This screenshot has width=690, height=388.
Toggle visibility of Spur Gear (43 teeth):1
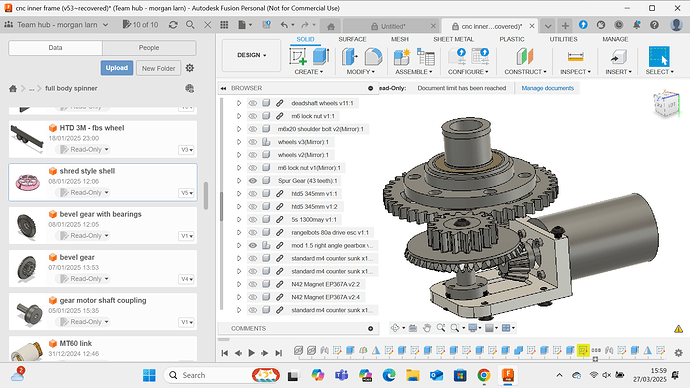tap(253, 181)
